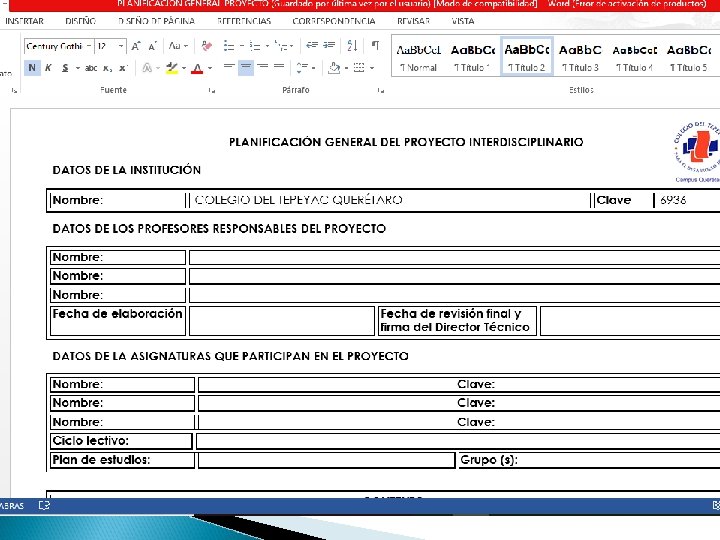
Task: Click Fecha de elaboración empty cell
Action: click(282, 321)
